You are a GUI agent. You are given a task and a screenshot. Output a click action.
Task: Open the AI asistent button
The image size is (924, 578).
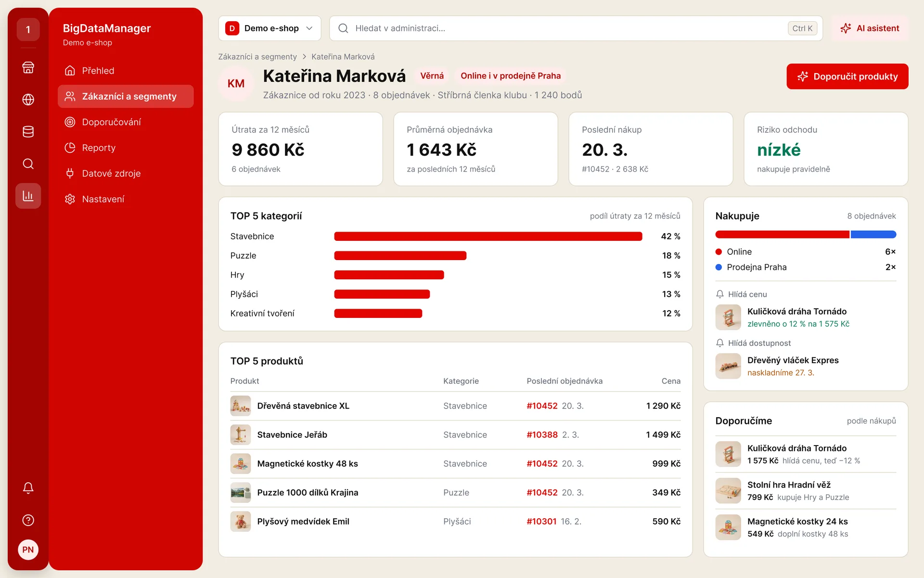click(x=870, y=28)
